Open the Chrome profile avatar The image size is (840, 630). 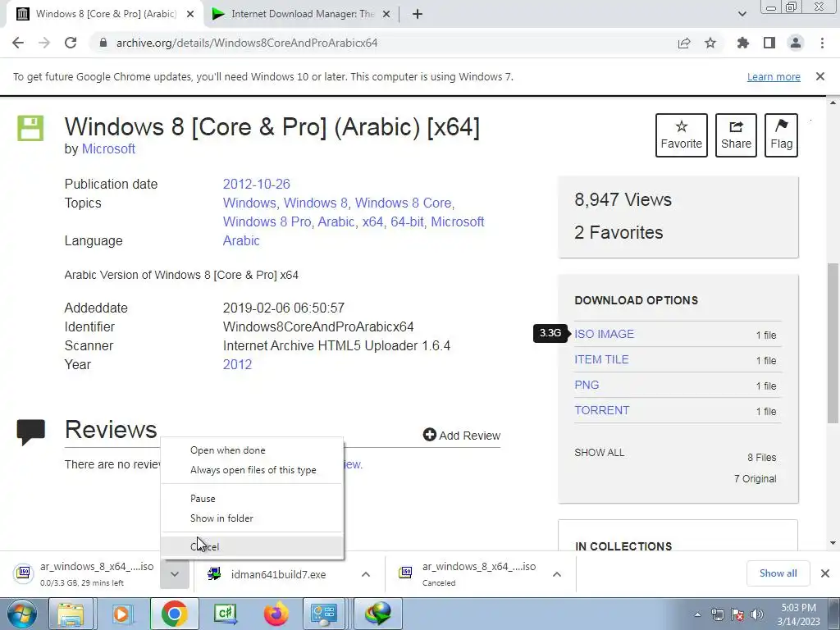click(x=796, y=43)
